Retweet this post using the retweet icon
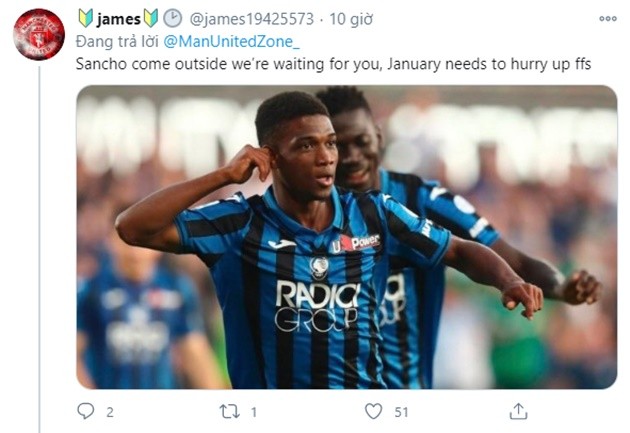Image resolution: width=630 pixels, height=433 pixels. pos(229,411)
